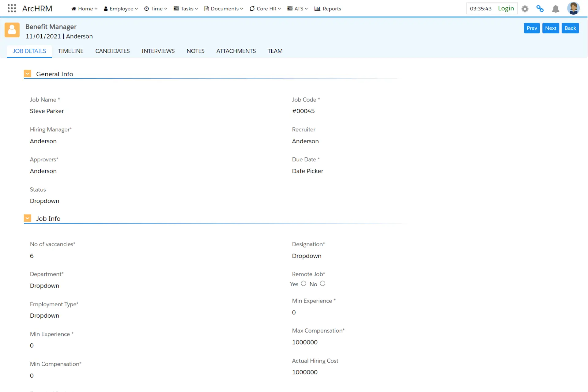Click the orange job profile icon
Screen dimensions: 588x392
[12, 30]
